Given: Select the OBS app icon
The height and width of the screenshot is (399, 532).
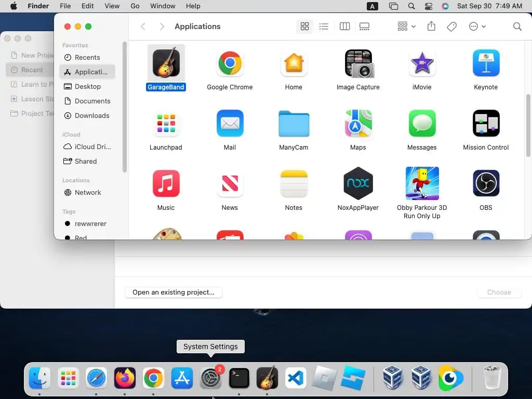Looking at the screenshot, I should [486, 183].
